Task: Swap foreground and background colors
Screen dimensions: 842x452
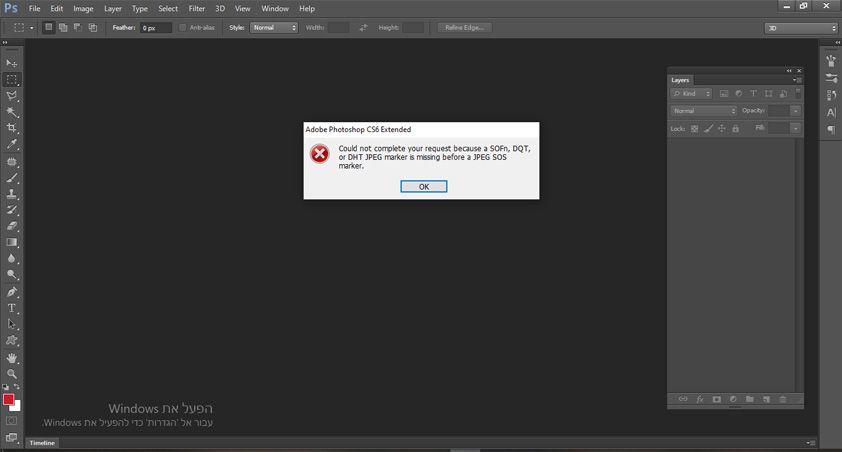Action: (x=17, y=387)
